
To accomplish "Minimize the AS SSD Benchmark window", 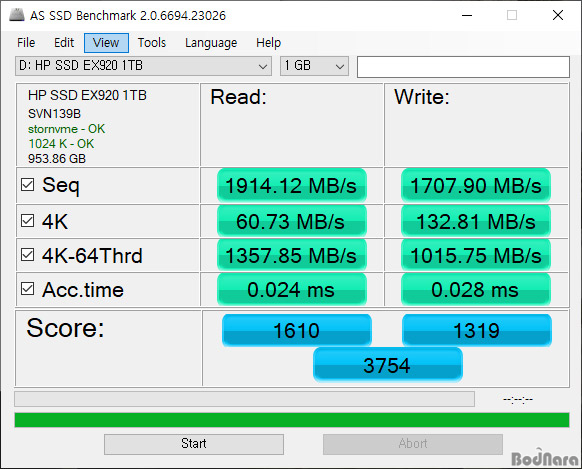I will 467,15.
